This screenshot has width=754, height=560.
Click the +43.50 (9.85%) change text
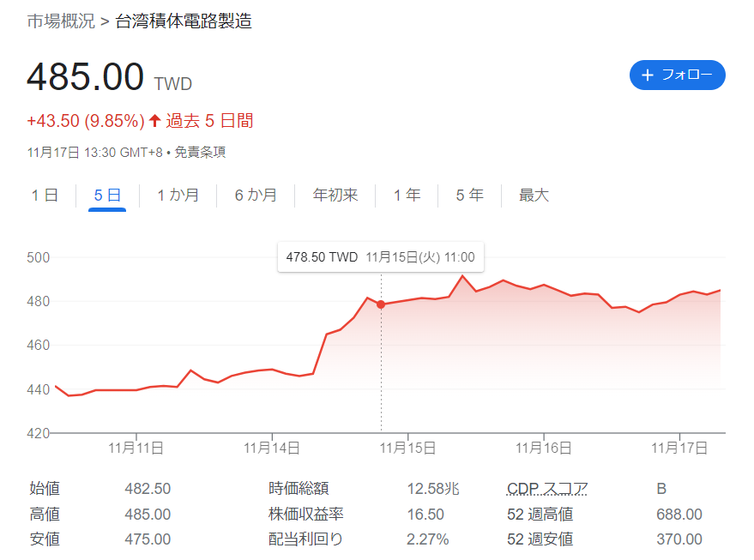(x=86, y=121)
